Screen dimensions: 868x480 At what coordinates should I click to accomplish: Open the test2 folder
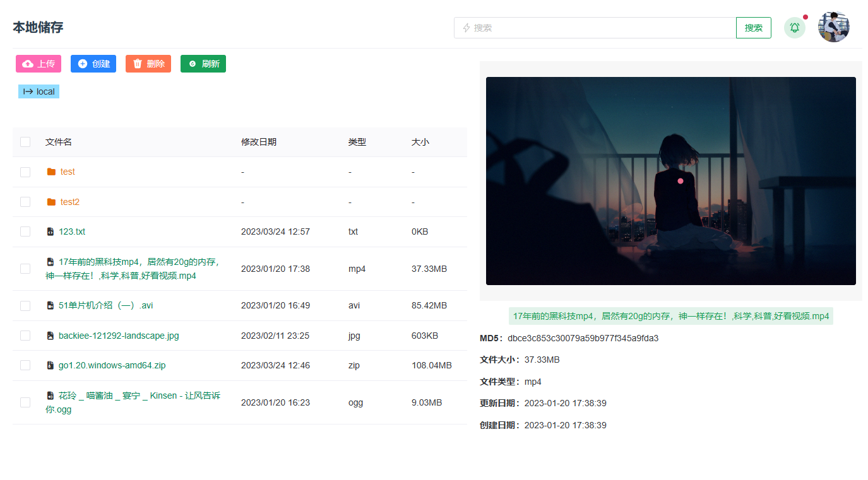[x=70, y=202]
